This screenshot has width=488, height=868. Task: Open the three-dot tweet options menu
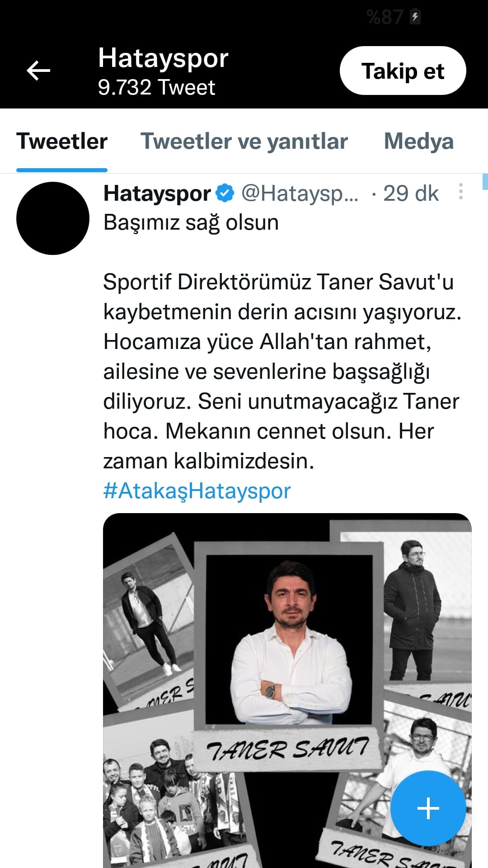coord(460,192)
